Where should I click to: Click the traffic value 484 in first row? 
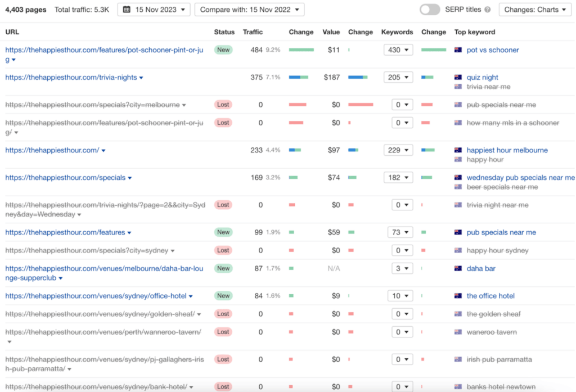(x=256, y=50)
